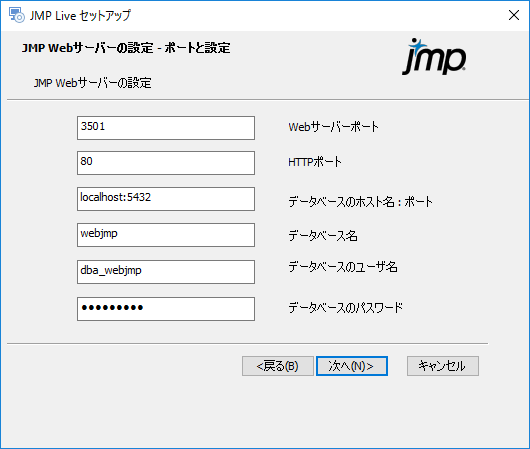The image size is (530, 449).
Task: Click the データベースのパスワード masked field
Action: [166, 309]
